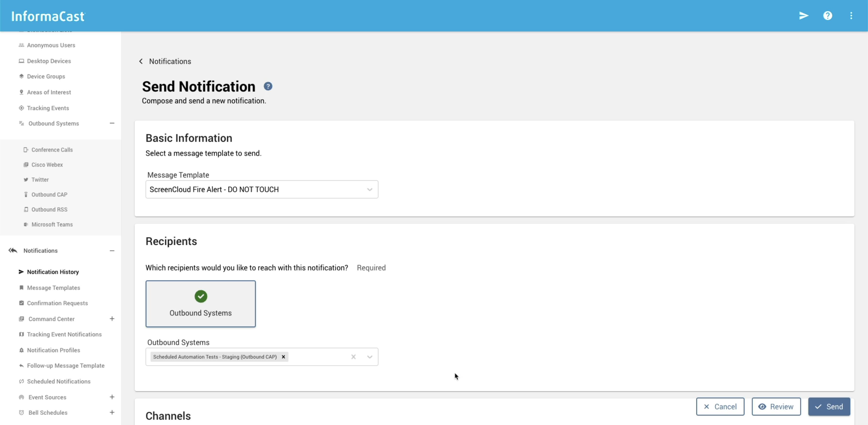Click the Cancel button
This screenshot has width=868, height=425.
720,406
